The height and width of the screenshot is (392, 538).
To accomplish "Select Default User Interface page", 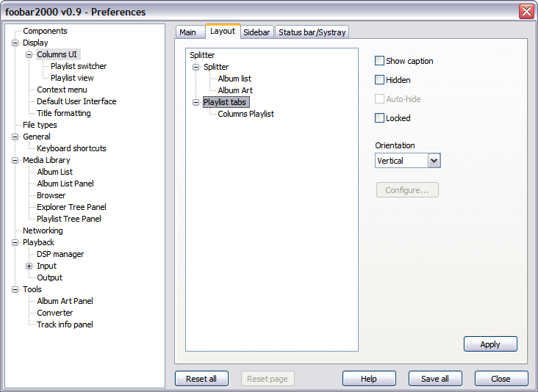I will point(76,101).
